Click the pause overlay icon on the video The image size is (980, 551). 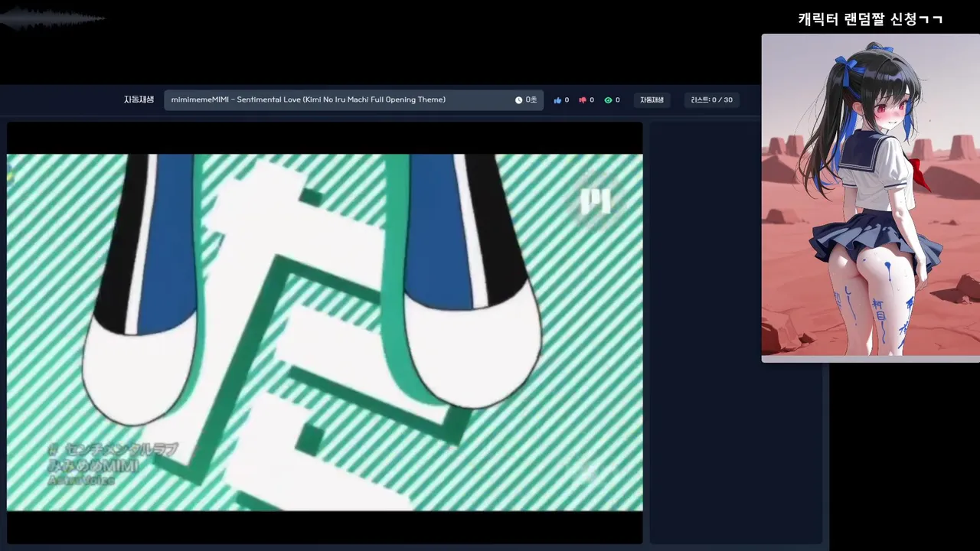[x=596, y=201]
